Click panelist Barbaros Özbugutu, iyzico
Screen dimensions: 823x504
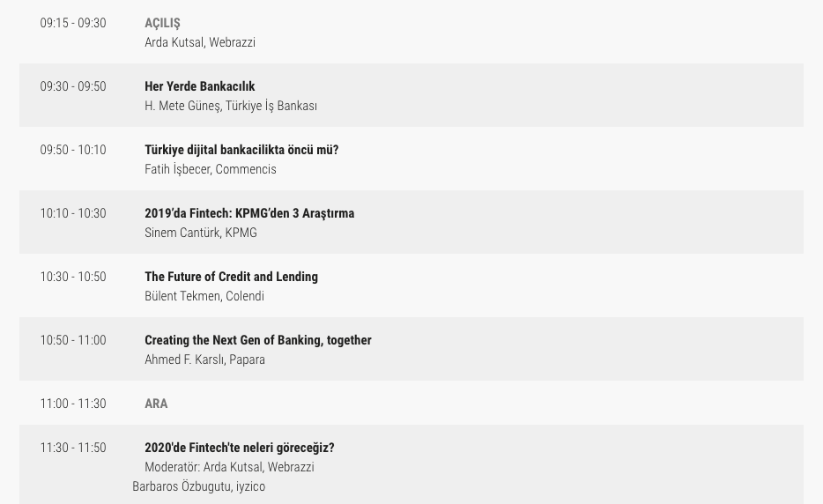(198, 486)
